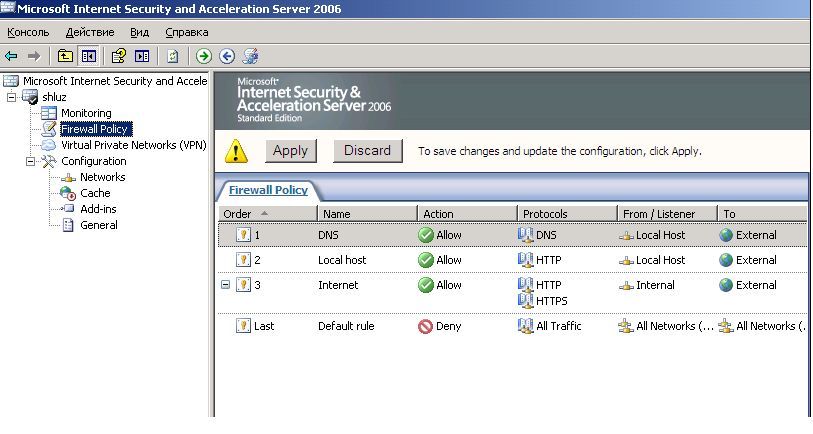
Task: Click the Cache node icon
Action: coord(68,193)
